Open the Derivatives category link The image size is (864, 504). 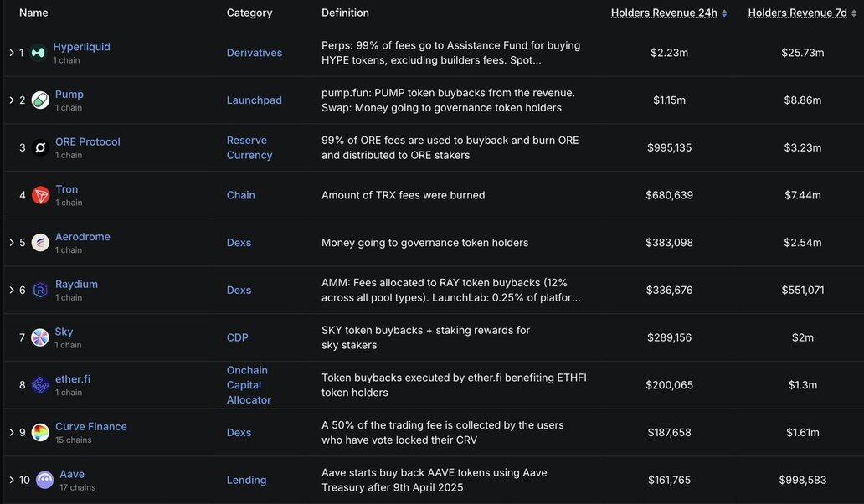click(255, 53)
